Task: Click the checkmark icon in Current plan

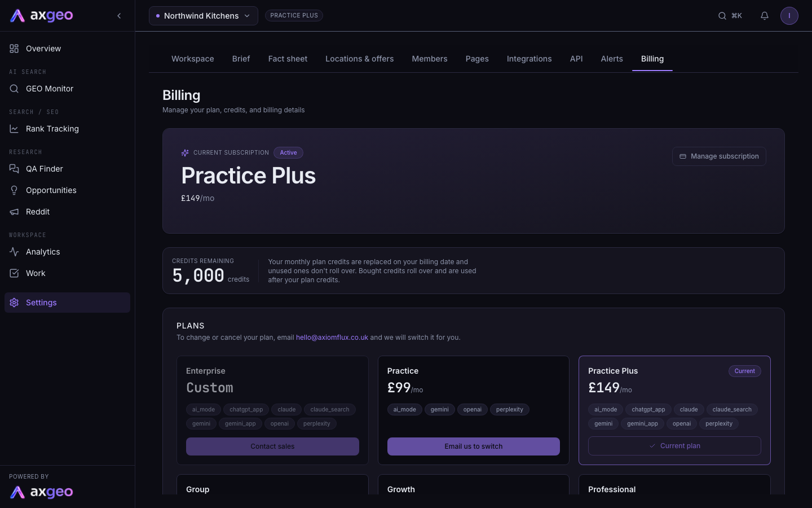Action: (652, 446)
